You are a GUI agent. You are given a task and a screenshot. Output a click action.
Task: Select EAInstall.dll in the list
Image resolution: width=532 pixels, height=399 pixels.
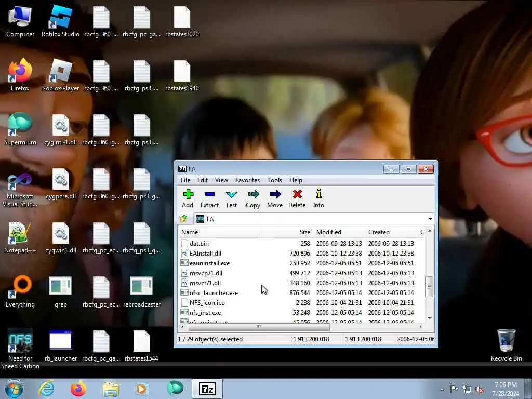click(x=302, y=254)
